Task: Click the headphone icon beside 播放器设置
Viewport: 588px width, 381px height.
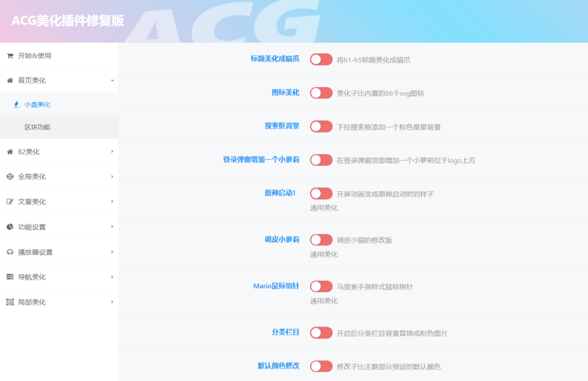Action: point(10,252)
